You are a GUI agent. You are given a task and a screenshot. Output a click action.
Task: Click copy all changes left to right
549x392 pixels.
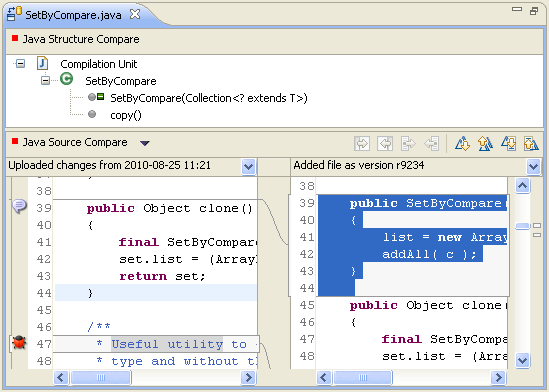(362, 144)
